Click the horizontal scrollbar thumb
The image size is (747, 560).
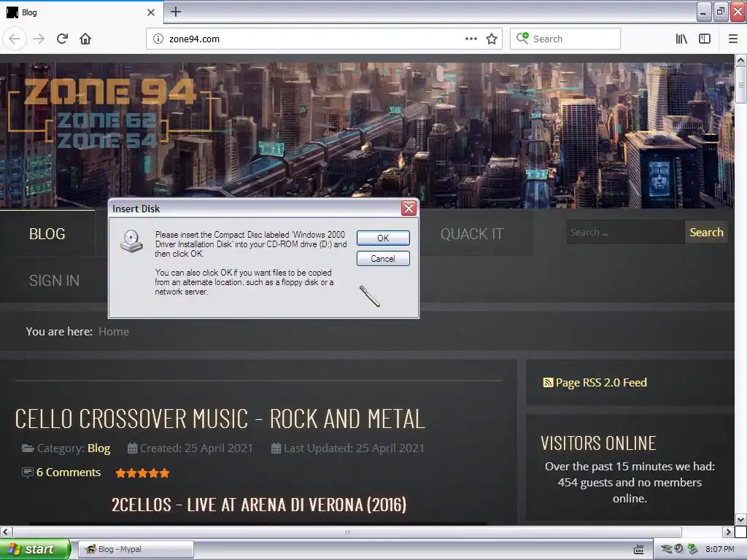347,532
